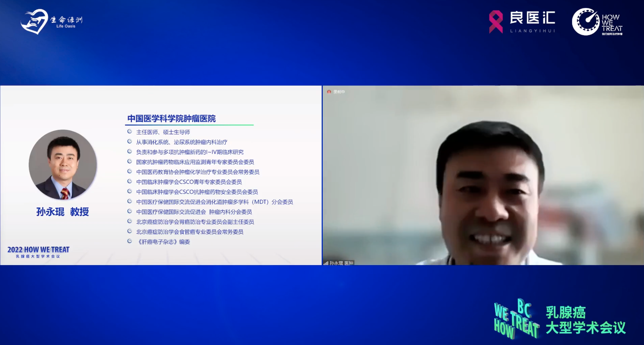644x345 pixels.
Task: Click the line 中国临床肿瘤学会CSCO青年专家委员会委员
Action: [x=189, y=182]
